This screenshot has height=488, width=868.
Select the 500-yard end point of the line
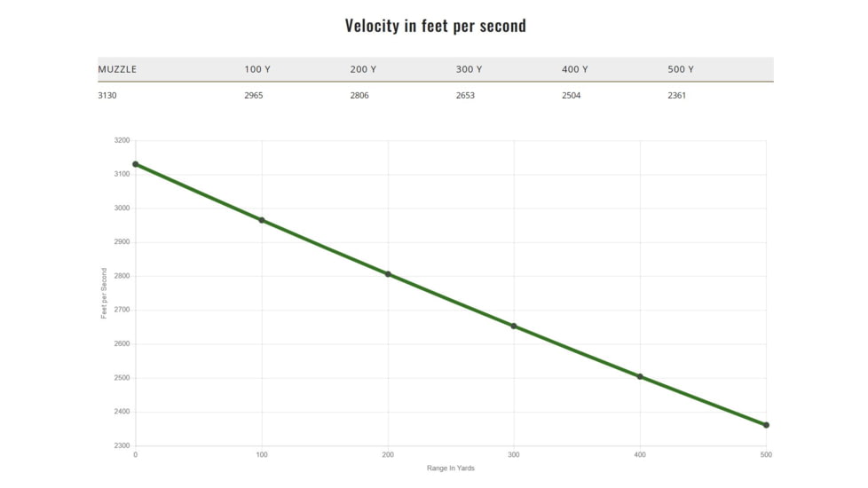coord(766,425)
